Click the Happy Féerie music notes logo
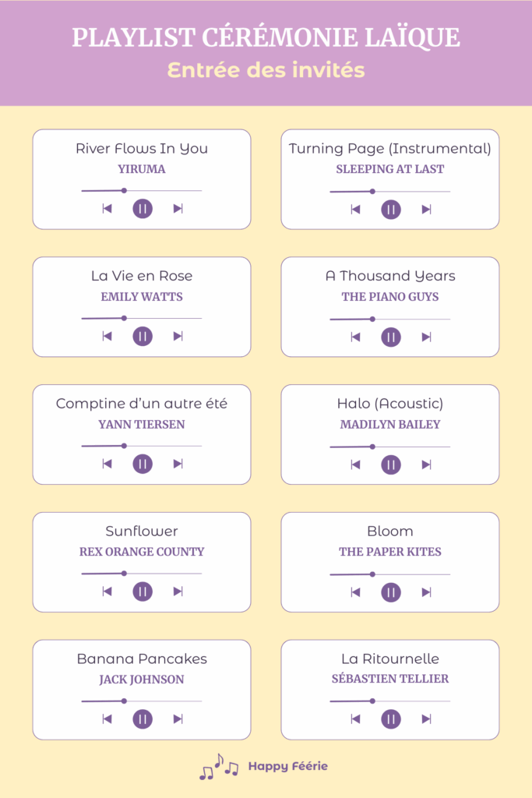This screenshot has height=798, width=532. click(219, 767)
